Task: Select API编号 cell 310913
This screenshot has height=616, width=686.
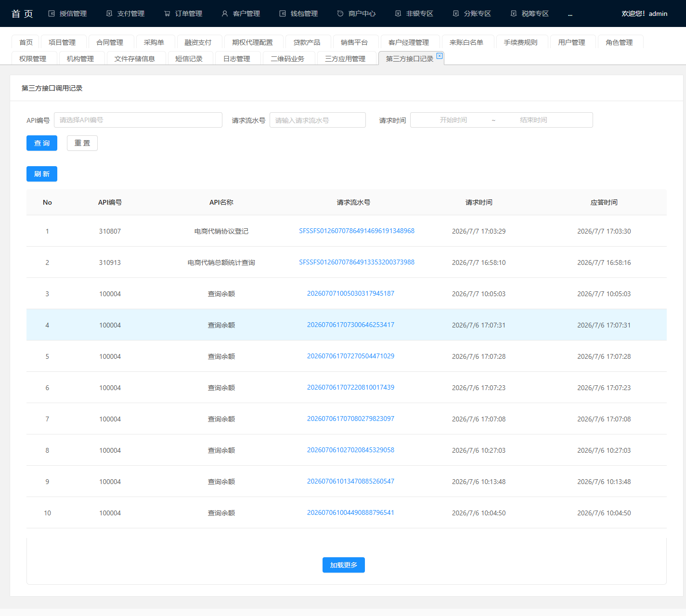Action: click(110, 262)
